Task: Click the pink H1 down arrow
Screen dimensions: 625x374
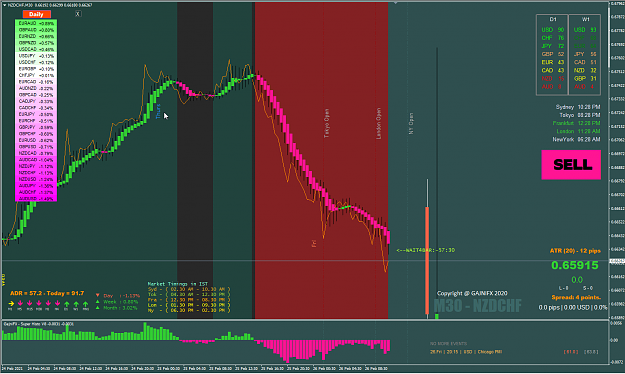Action: tap(48, 304)
